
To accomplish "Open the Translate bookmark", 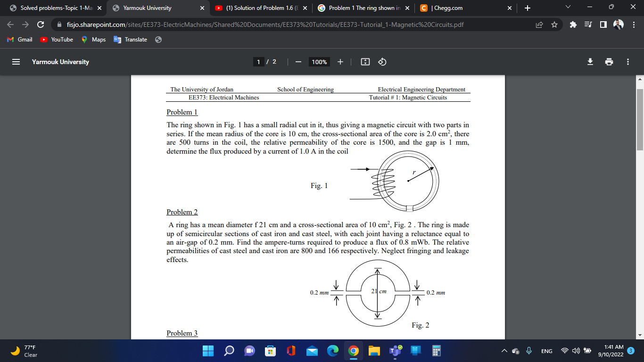I will pos(131,40).
